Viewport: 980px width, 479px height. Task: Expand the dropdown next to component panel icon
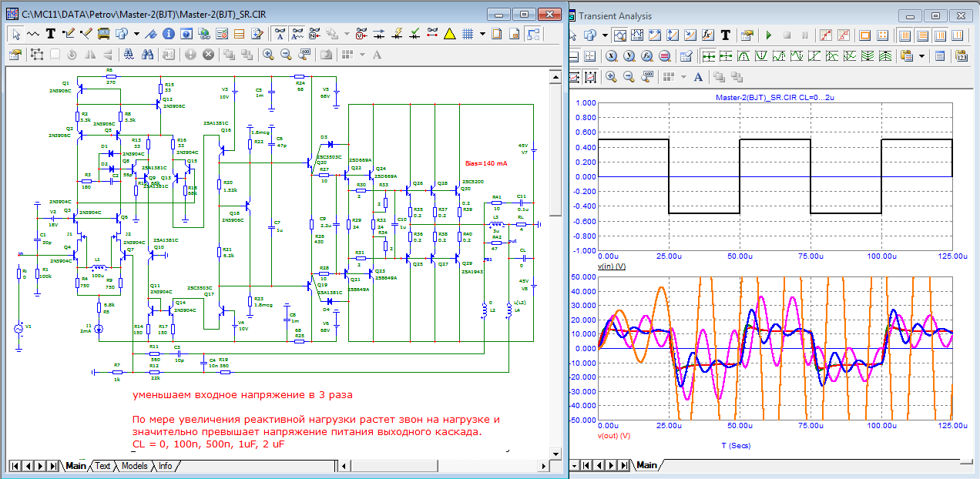click(136, 33)
